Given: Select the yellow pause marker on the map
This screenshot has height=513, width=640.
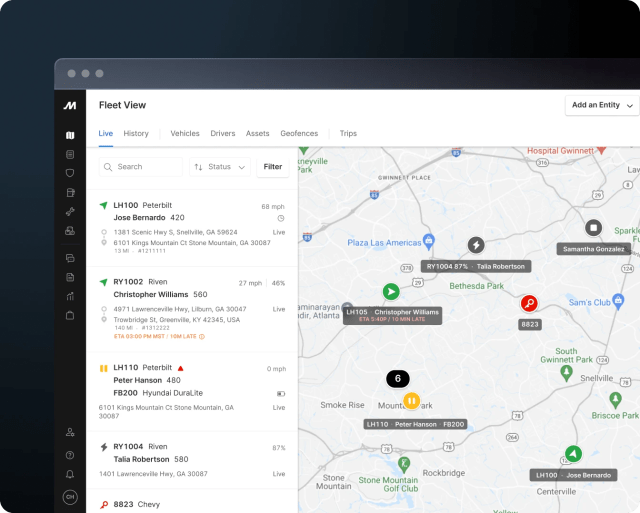Looking at the screenshot, I should point(411,401).
